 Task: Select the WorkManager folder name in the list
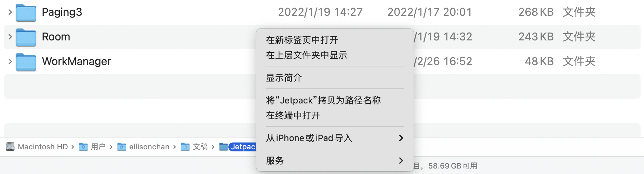(x=76, y=61)
